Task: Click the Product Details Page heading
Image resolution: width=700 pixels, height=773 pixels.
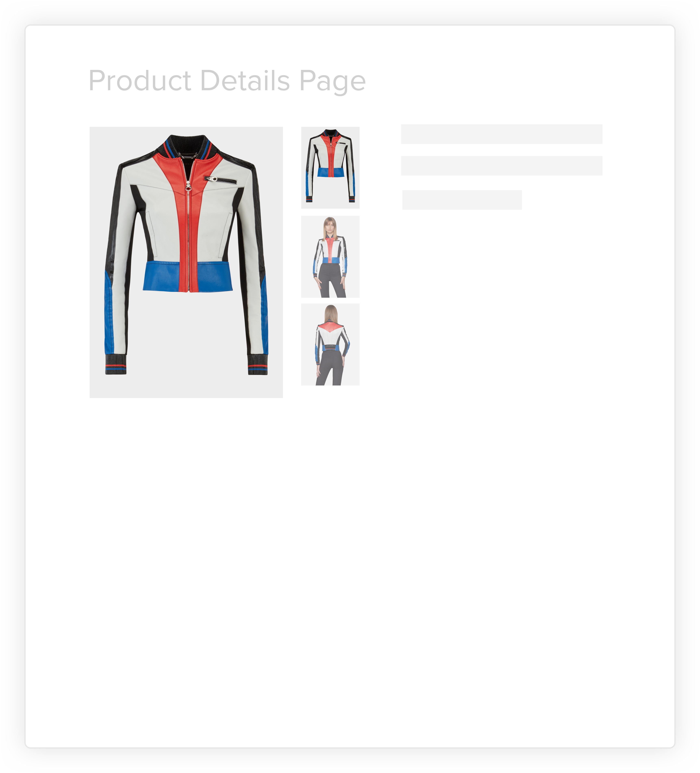Action: tap(227, 80)
